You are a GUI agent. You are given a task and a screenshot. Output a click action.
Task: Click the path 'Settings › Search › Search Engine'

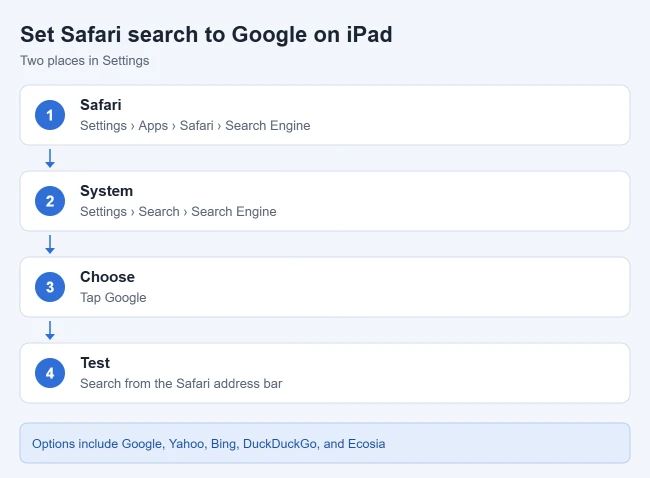(x=178, y=211)
